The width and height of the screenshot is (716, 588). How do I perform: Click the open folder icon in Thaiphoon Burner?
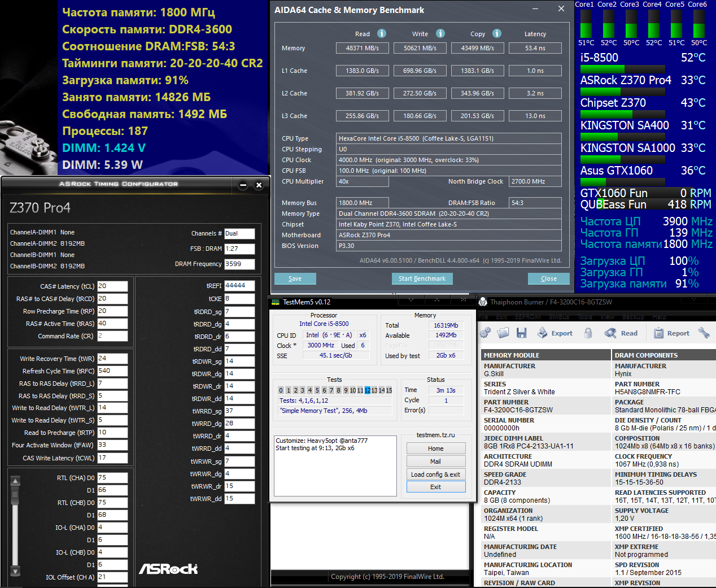[504, 333]
